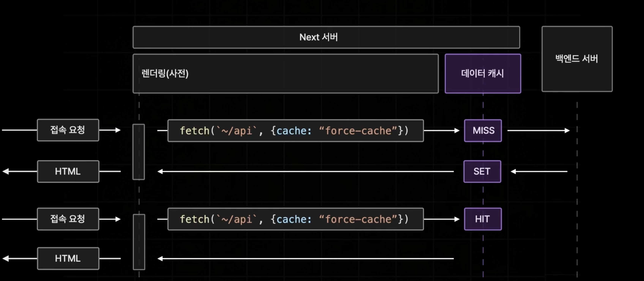Image resolution: width=644 pixels, height=281 pixels.
Task: Click the upper HTML response box
Action: pos(68,171)
